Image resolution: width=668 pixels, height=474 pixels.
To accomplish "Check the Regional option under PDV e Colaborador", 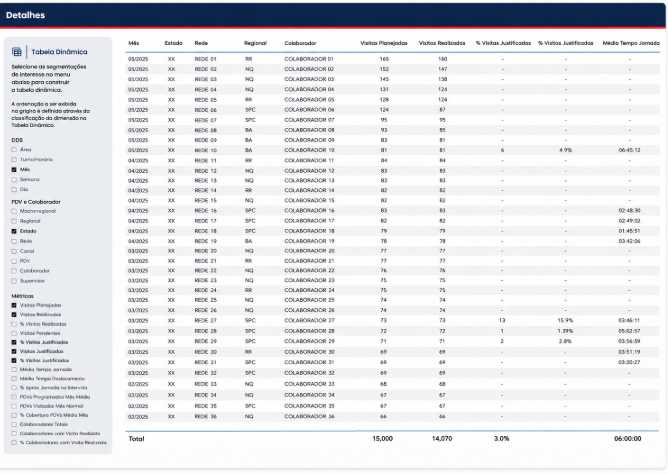I will click(14, 221).
